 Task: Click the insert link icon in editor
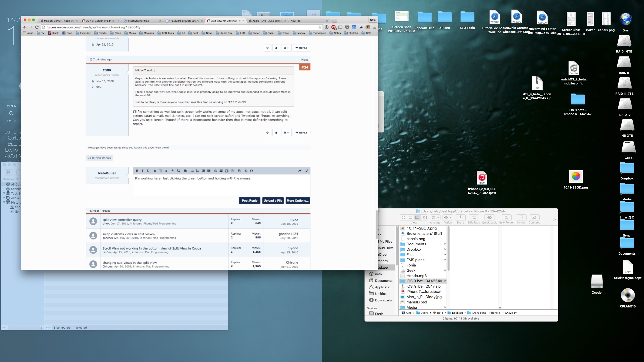coord(173,171)
